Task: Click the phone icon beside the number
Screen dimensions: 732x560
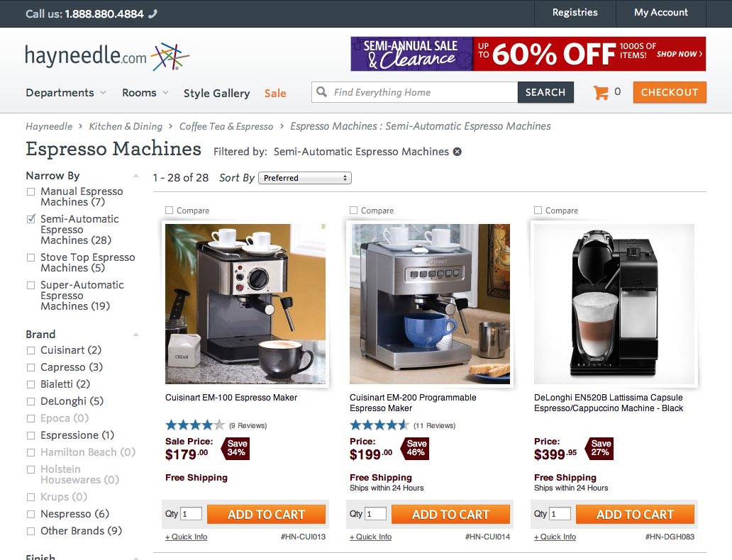Action: click(152, 14)
